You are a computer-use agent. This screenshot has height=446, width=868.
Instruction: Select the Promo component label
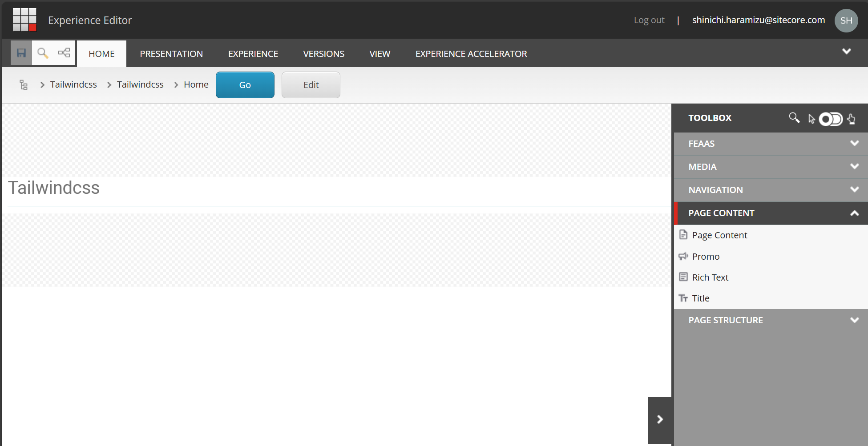706,257
